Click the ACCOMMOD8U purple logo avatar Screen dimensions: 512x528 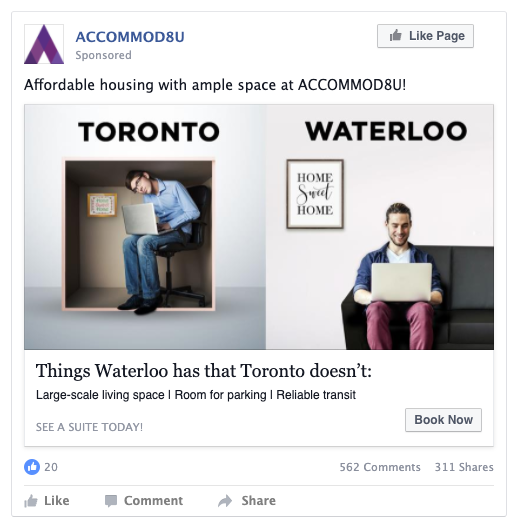[x=44, y=44]
